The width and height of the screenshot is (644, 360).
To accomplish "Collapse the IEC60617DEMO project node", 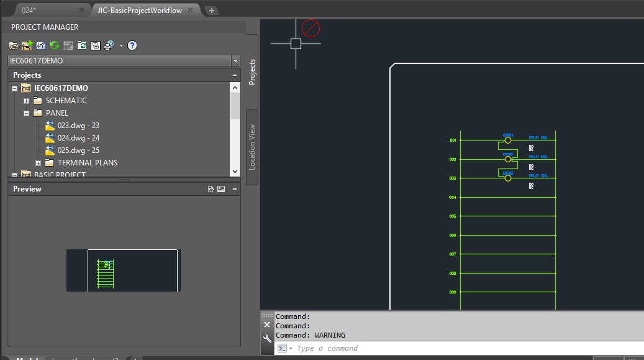I will point(14,88).
